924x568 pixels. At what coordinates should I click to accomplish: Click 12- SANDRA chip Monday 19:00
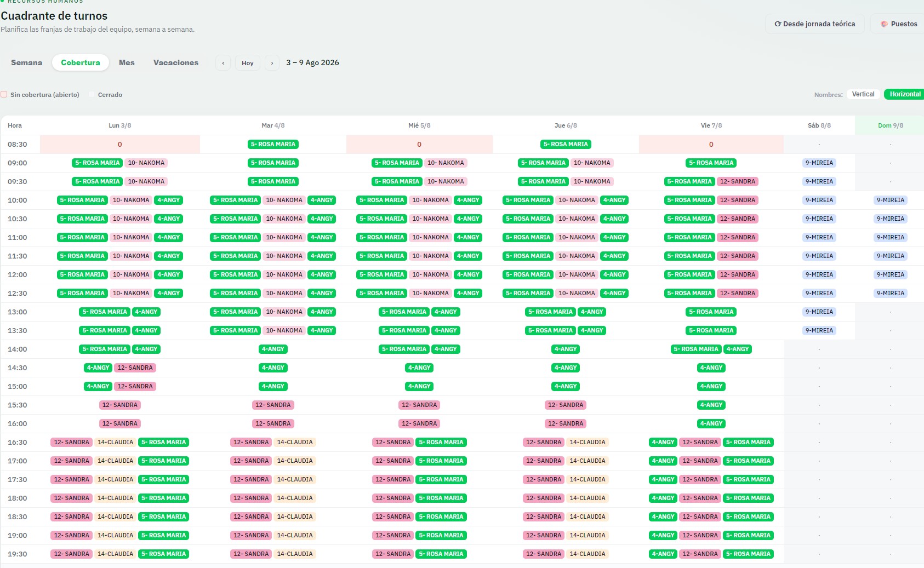click(x=71, y=536)
